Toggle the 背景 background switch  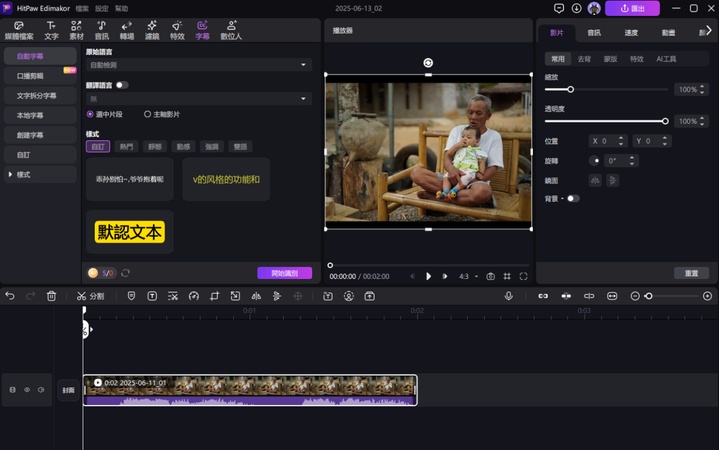pyautogui.click(x=573, y=199)
